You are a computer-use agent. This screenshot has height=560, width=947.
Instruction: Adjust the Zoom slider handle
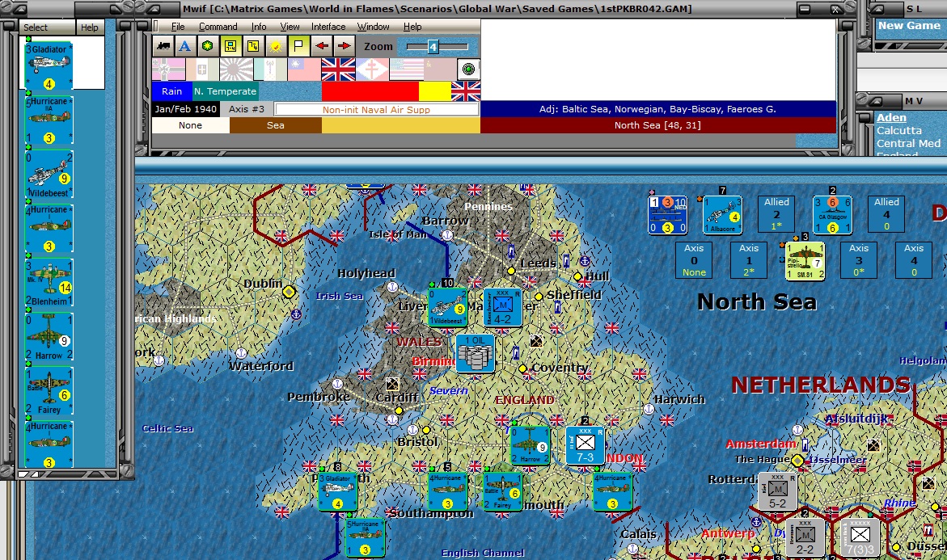[433, 47]
